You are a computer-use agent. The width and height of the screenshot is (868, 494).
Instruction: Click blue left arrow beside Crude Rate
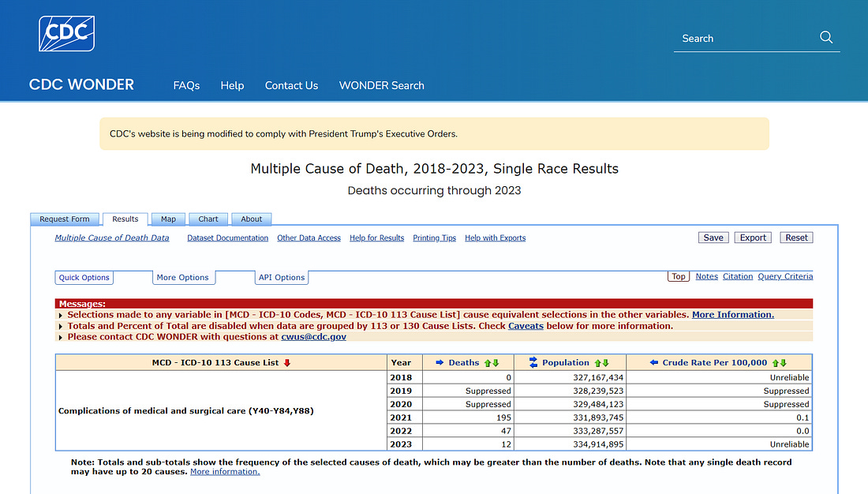tap(654, 363)
